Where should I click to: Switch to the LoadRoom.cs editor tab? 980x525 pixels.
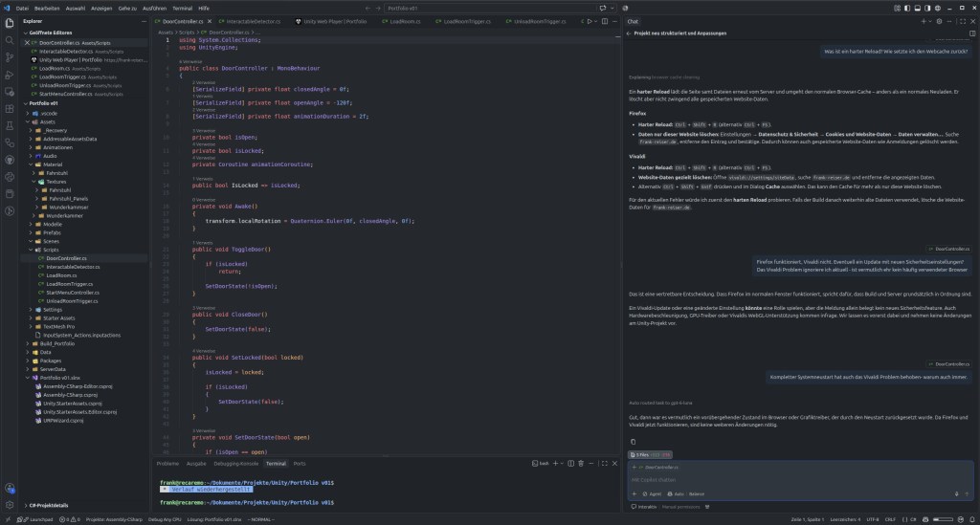coord(405,21)
